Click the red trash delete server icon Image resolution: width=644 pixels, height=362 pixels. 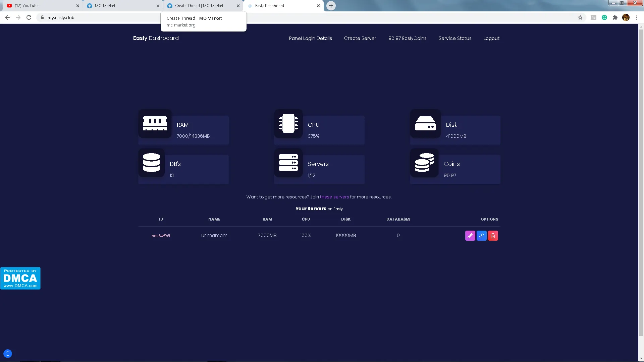pos(493,236)
